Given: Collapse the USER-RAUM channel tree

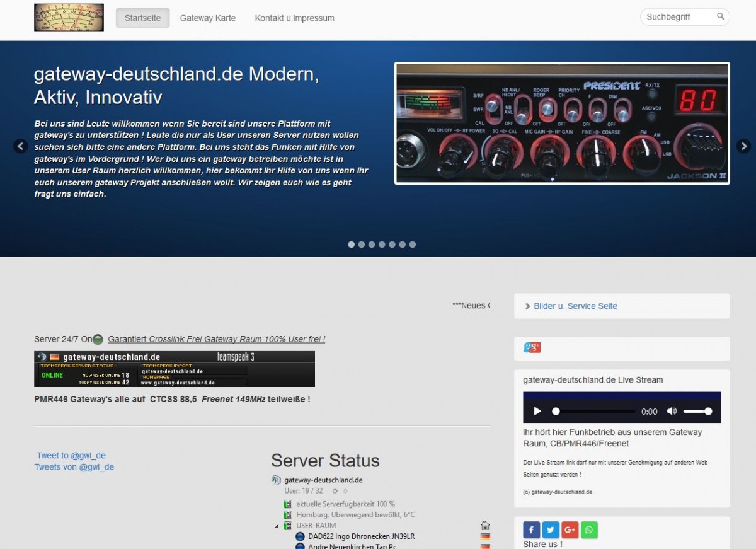Looking at the screenshot, I should click(x=277, y=526).
